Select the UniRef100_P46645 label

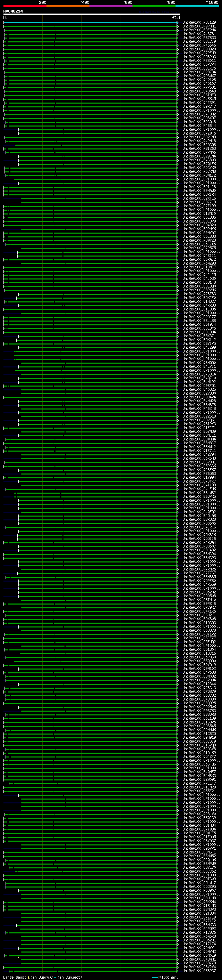point(199,99)
